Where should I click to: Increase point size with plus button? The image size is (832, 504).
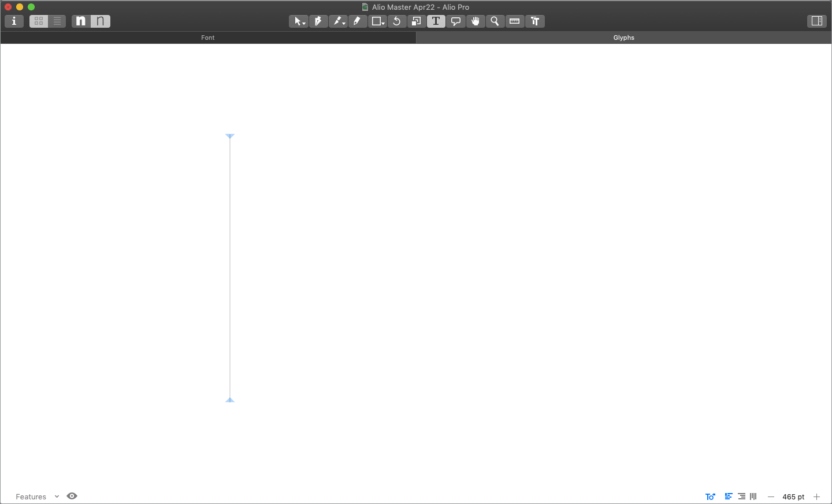point(816,496)
